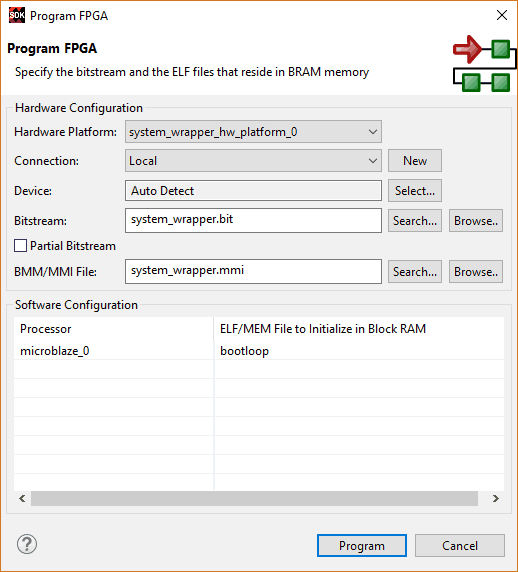Click the Bitstream field with system_wrapper.bit
This screenshot has height=572, width=518.
click(253, 220)
